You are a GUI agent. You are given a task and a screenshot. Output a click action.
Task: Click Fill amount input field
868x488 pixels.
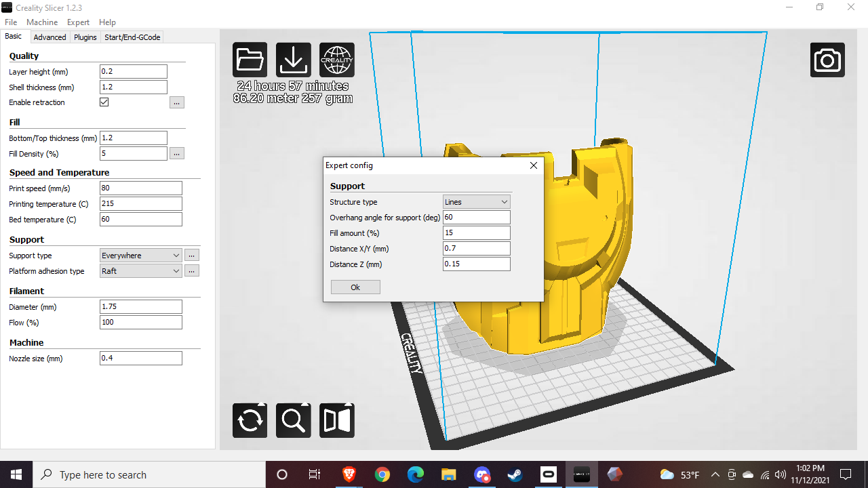click(477, 233)
